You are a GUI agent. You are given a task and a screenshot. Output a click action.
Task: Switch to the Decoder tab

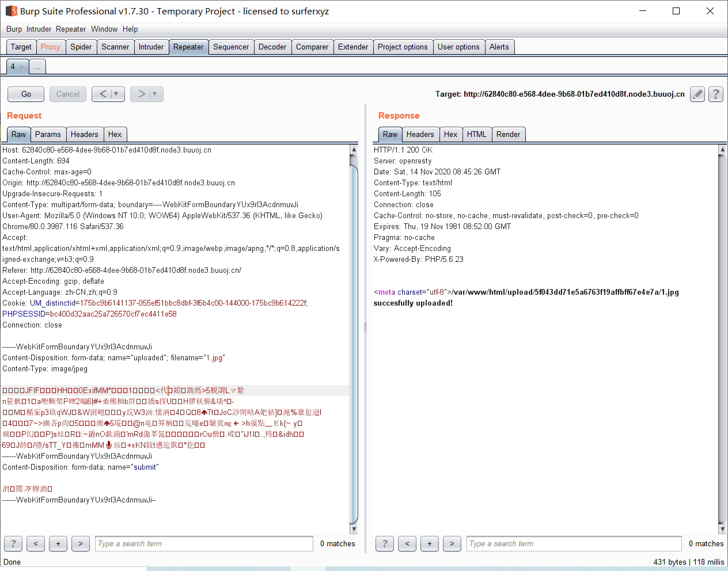(x=272, y=47)
